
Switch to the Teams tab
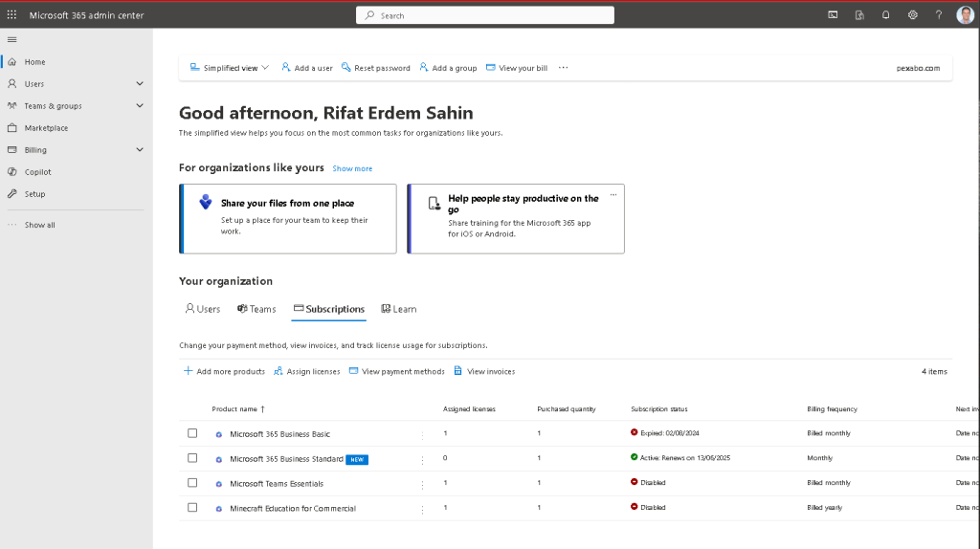[x=256, y=309]
